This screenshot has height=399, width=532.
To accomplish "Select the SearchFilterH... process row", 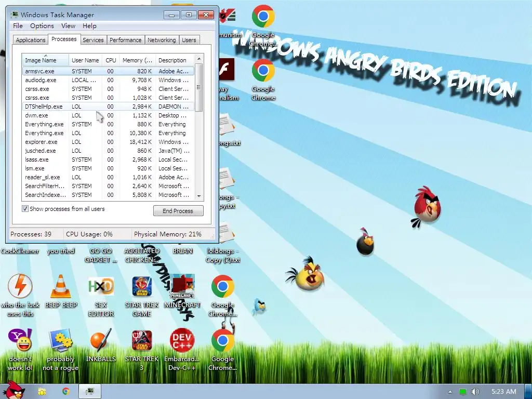I will 108,186.
